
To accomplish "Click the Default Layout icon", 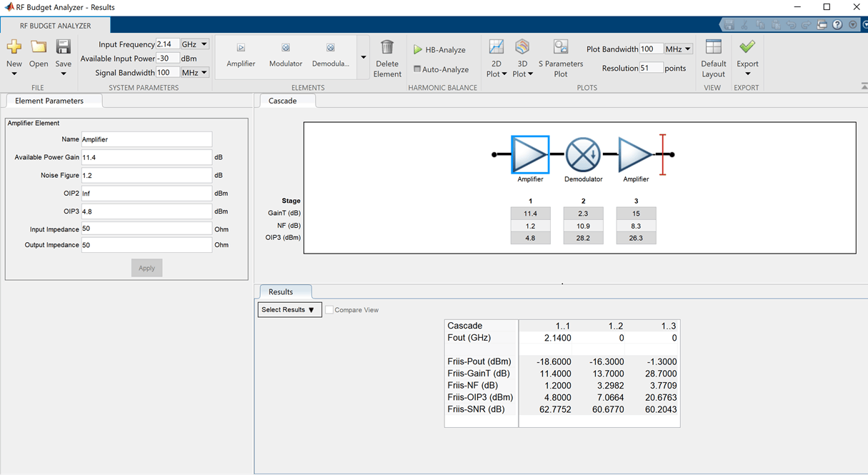I will pos(713,47).
